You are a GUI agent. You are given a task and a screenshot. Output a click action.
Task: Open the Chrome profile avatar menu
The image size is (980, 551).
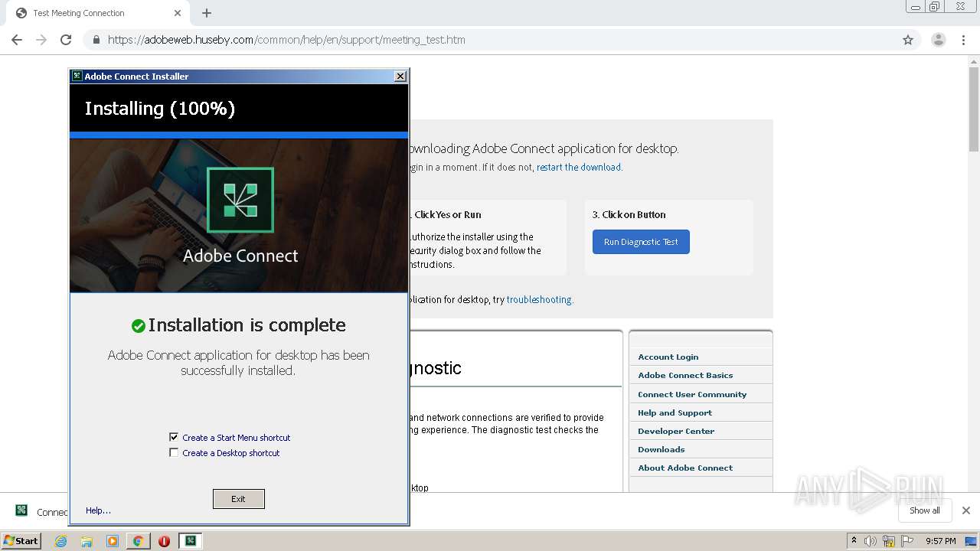(x=939, y=40)
